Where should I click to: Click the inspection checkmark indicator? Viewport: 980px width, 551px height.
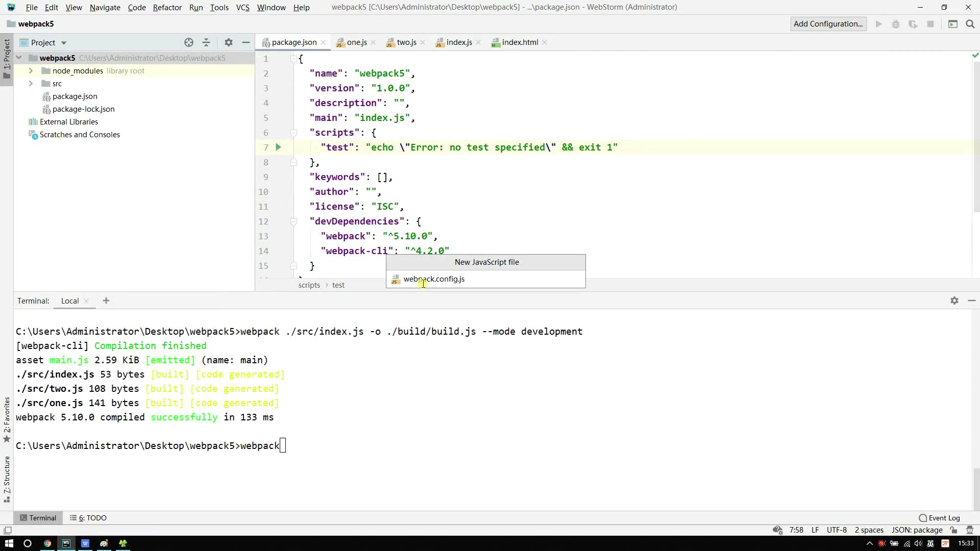click(x=975, y=55)
